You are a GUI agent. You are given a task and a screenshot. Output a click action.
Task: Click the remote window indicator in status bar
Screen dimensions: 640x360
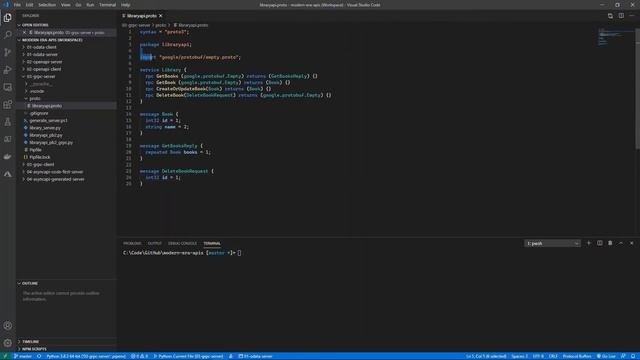(5, 356)
